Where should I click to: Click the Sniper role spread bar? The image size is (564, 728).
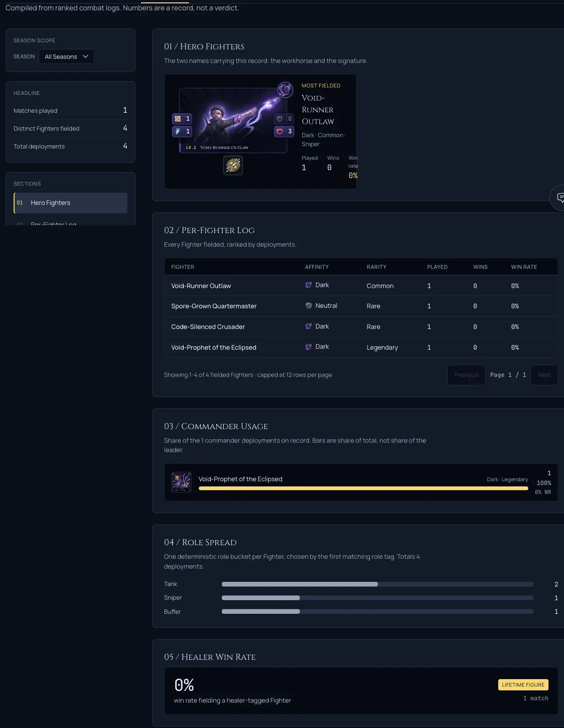point(377,598)
